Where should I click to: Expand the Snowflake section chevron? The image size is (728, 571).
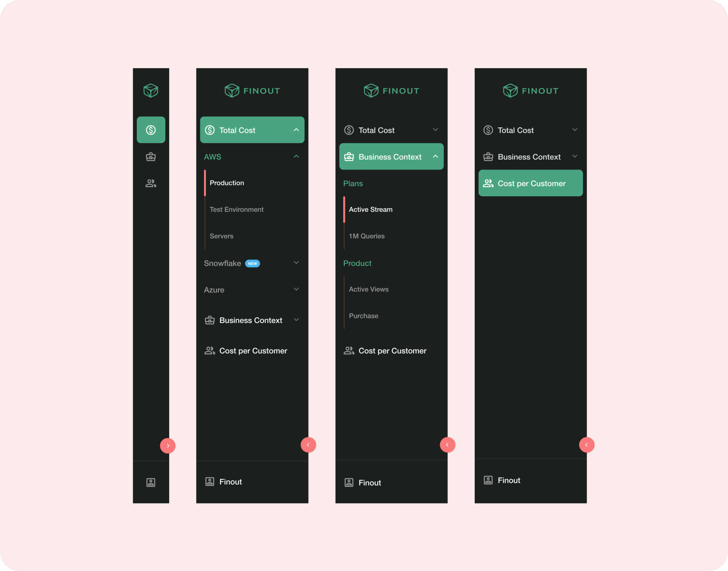[x=296, y=262]
